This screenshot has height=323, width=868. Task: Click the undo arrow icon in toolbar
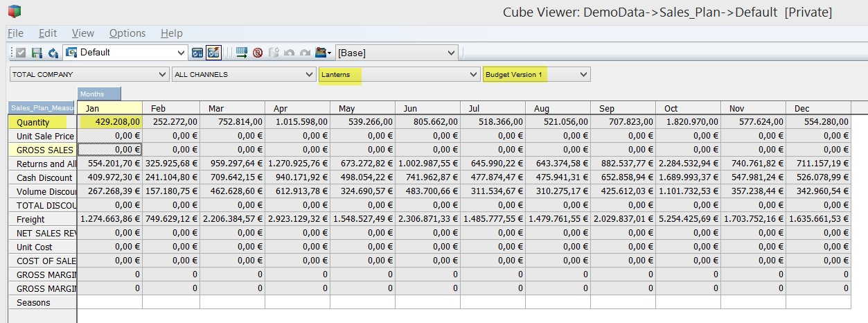click(290, 53)
